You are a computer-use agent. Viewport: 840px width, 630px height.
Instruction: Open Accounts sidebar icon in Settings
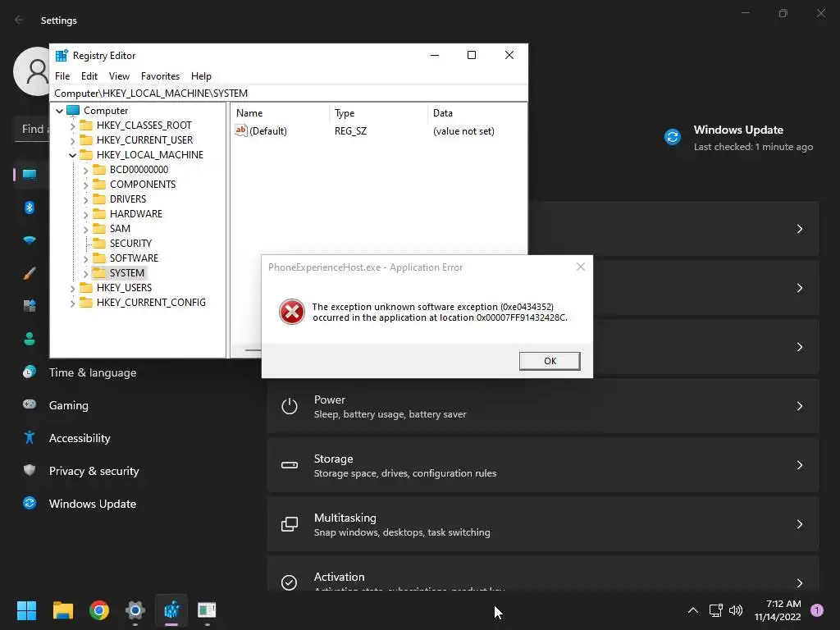click(x=30, y=339)
